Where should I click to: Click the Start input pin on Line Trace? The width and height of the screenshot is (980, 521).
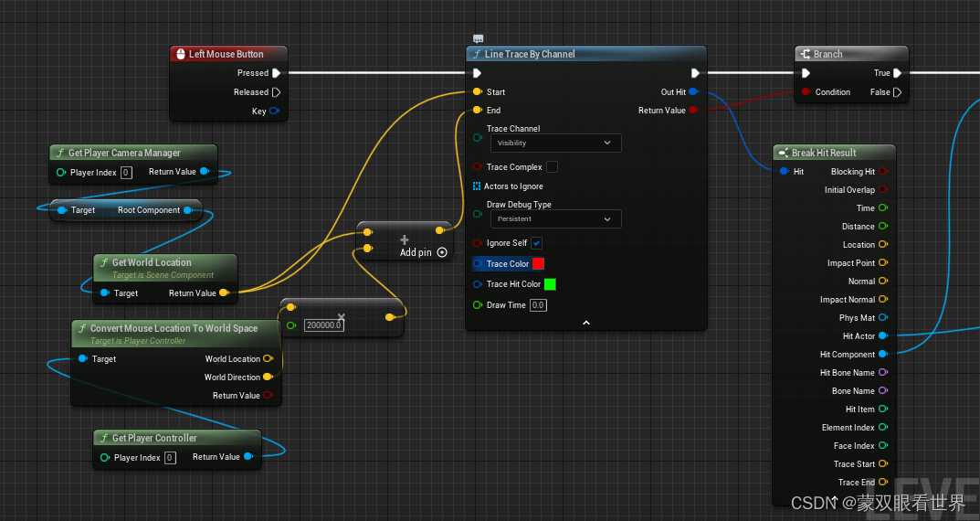[478, 92]
